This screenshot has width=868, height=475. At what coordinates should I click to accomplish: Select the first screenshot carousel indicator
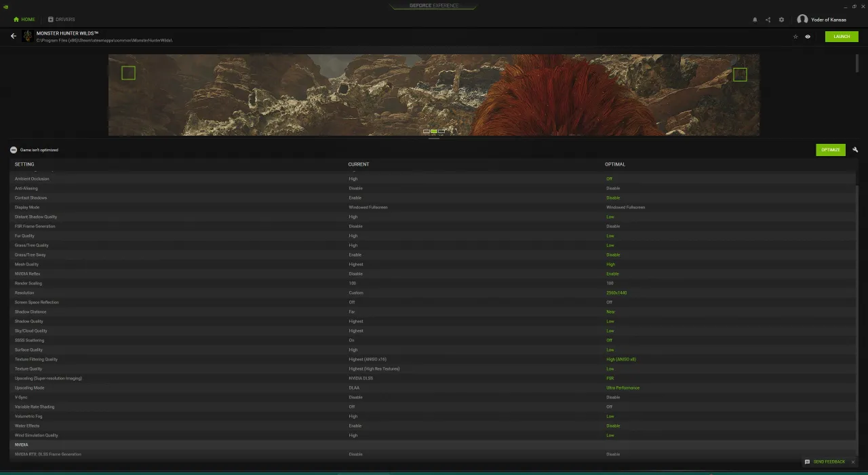tap(427, 131)
